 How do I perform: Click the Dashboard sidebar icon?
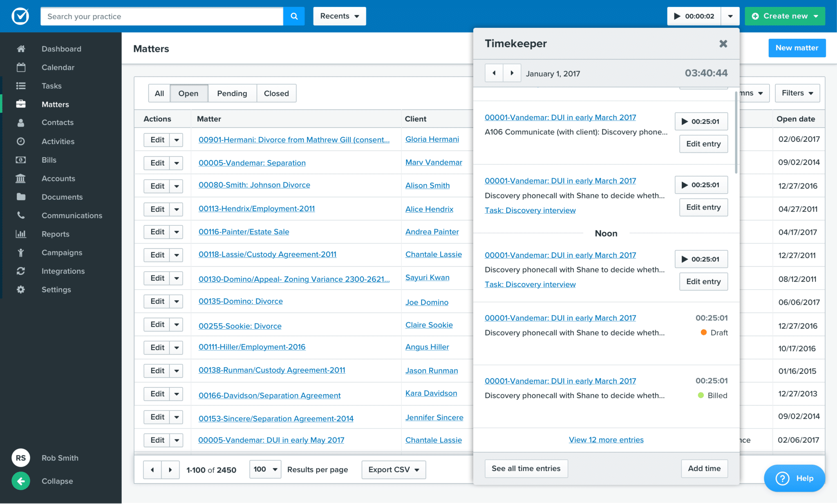[20, 48]
